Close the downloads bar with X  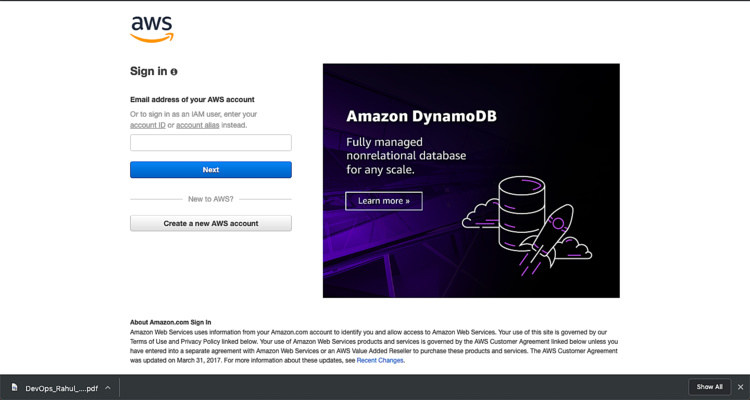coord(740,387)
